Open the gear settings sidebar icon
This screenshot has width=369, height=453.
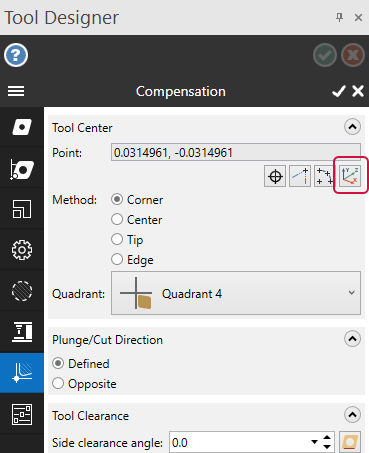pyautogui.click(x=22, y=250)
